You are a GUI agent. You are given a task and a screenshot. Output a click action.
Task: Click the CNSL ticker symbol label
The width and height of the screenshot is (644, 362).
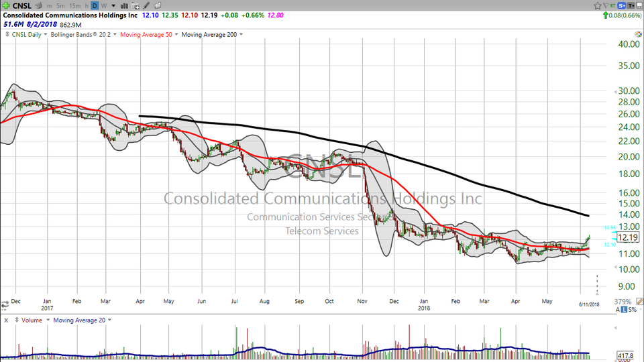(x=21, y=5)
